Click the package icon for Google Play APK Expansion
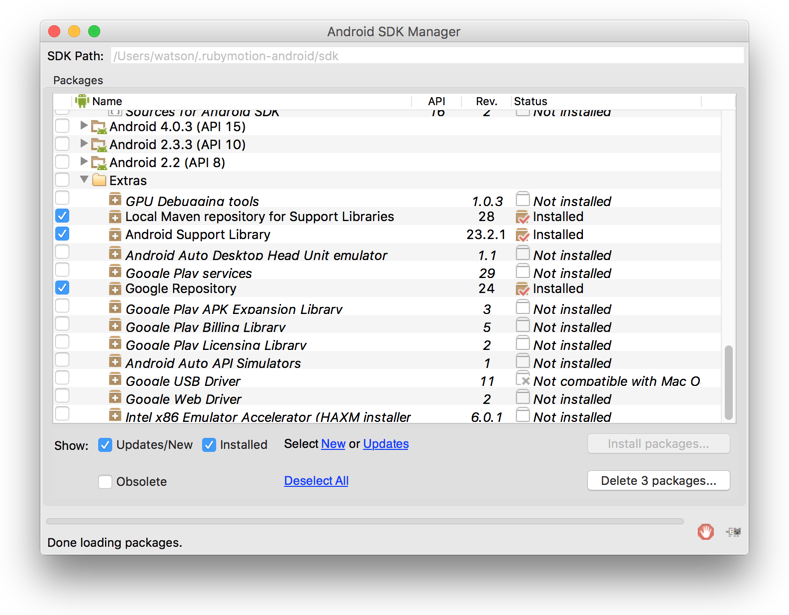789x615 pixels. point(115,307)
